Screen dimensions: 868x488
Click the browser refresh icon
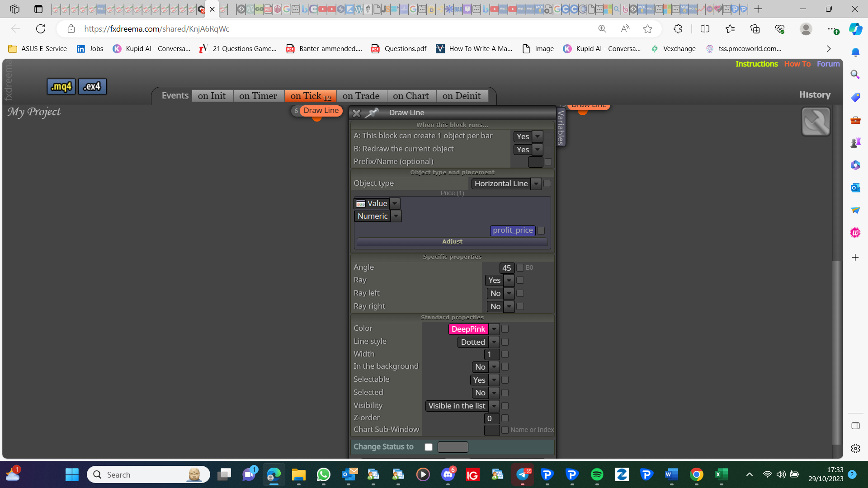tap(41, 29)
